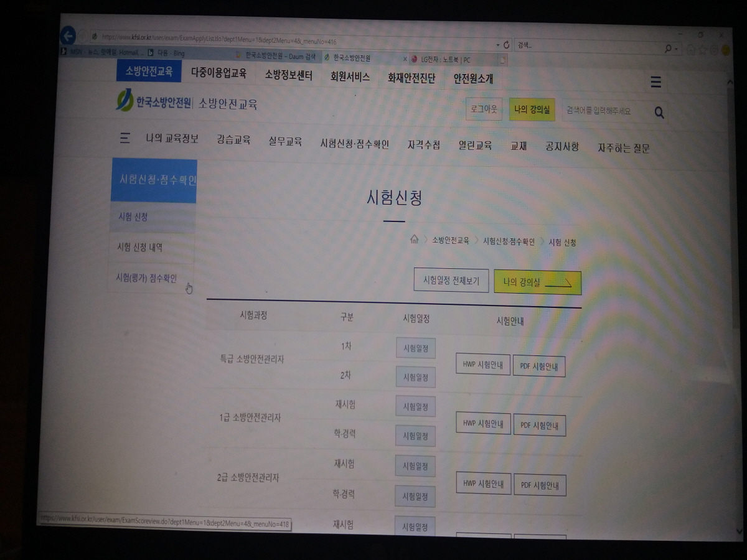Click the site search magnifier icon
747x560 pixels.
[x=659, y=113]
